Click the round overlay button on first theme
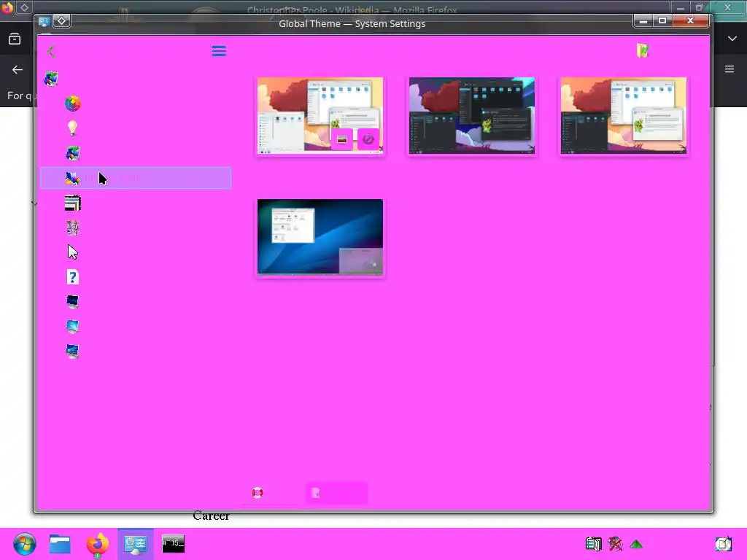747x560 pixels. (x=368, y=139)
